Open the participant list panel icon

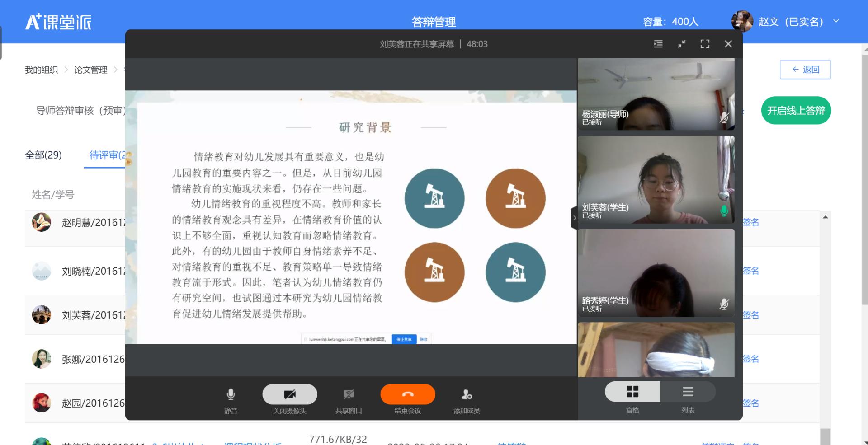click(x=658, y=44)
